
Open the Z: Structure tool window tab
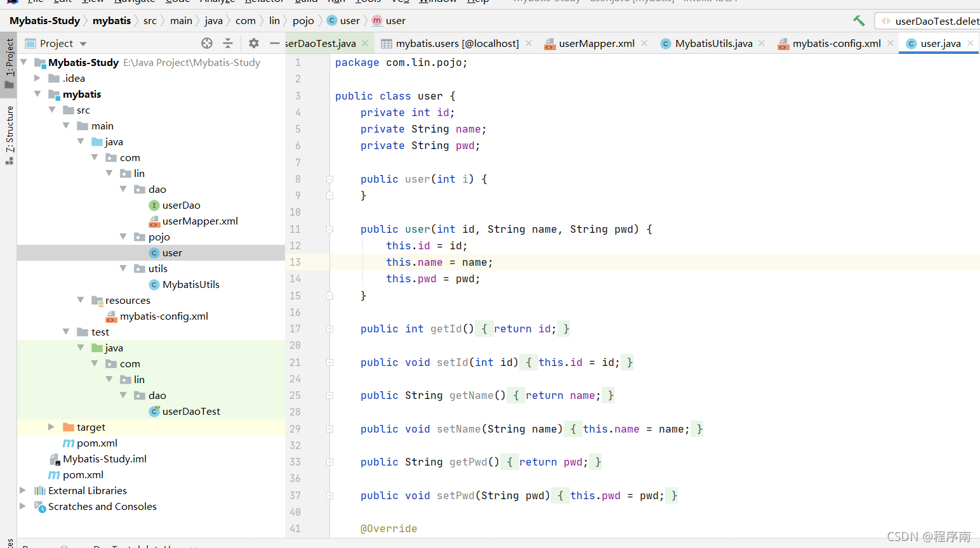tap(9, 134)
